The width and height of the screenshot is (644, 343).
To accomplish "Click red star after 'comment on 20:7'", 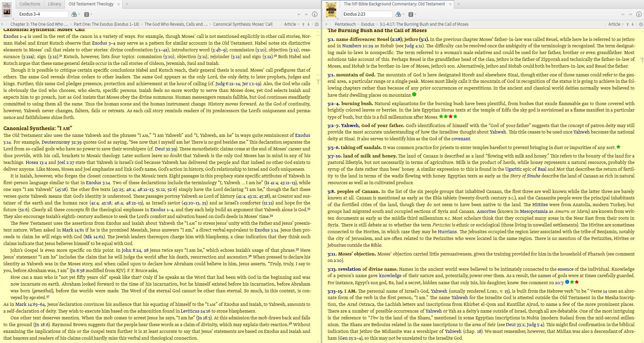I will click(x=577, y=282).
